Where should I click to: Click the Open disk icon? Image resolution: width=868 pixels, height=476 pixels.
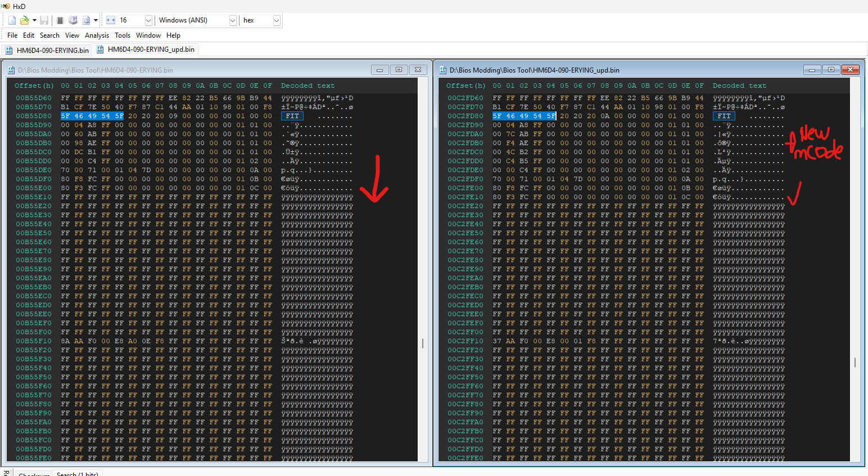[73, 20]
